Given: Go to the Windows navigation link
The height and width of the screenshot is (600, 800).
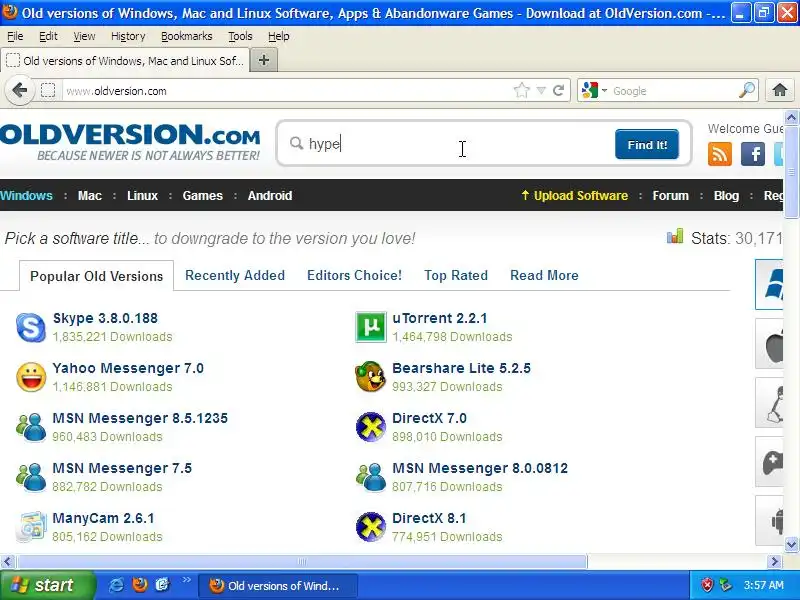Looking at the screenshot, I should pos(26,195).
